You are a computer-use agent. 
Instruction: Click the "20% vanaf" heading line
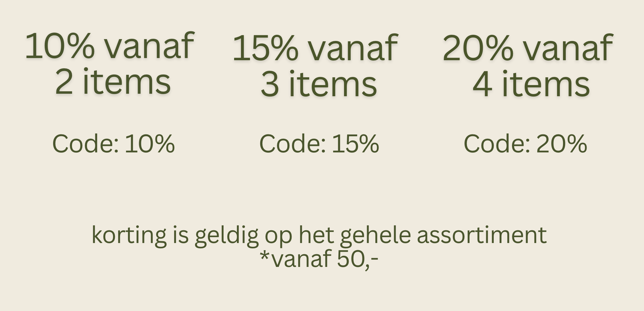(528, 48)
